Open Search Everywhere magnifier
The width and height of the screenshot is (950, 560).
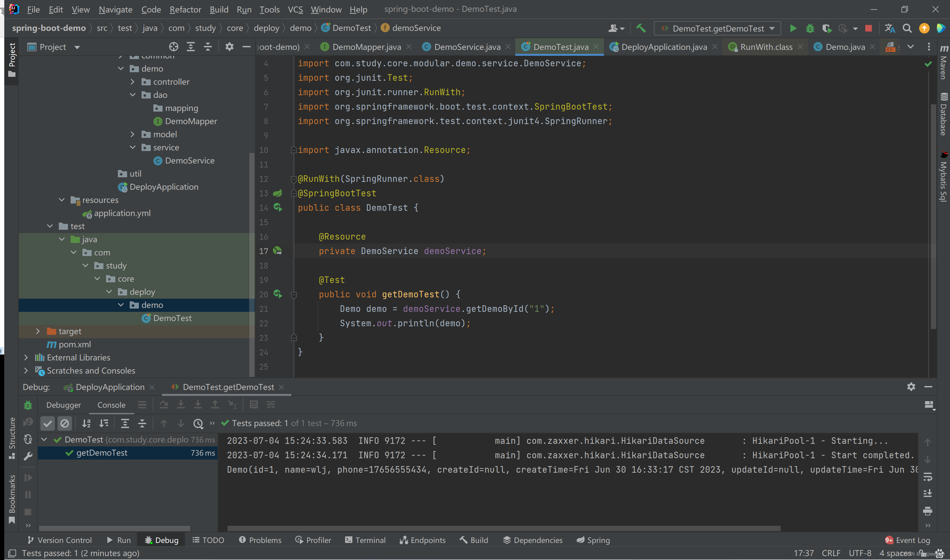click(907, 28)
